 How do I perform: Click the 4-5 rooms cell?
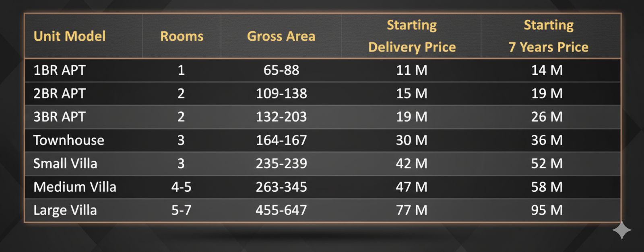pos(181,187)
